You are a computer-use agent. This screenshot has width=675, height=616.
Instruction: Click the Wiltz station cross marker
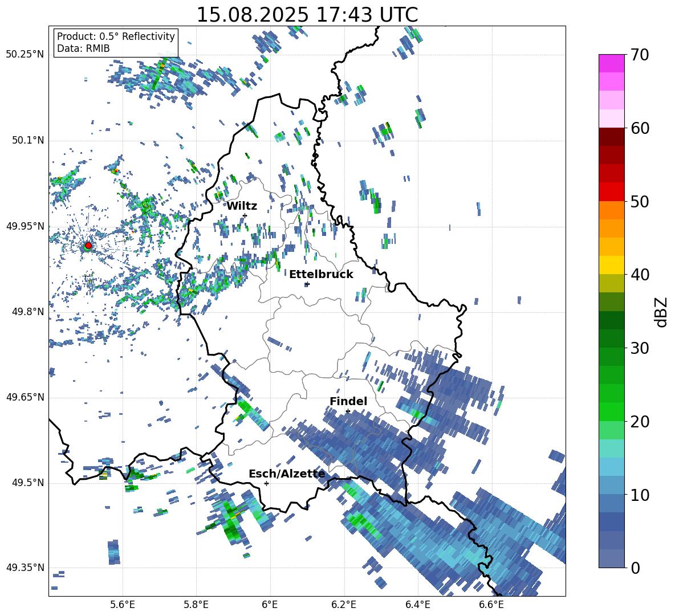click(x=245, y=215)
